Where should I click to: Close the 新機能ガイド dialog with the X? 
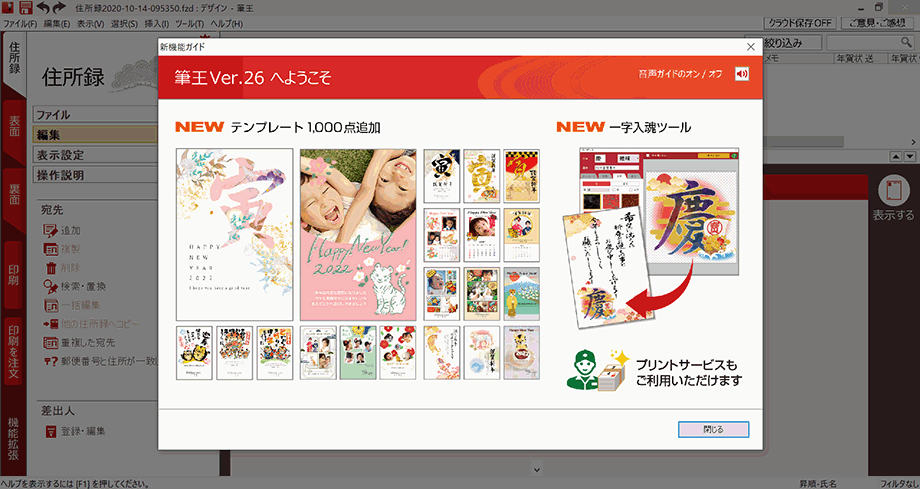[750, 46]
